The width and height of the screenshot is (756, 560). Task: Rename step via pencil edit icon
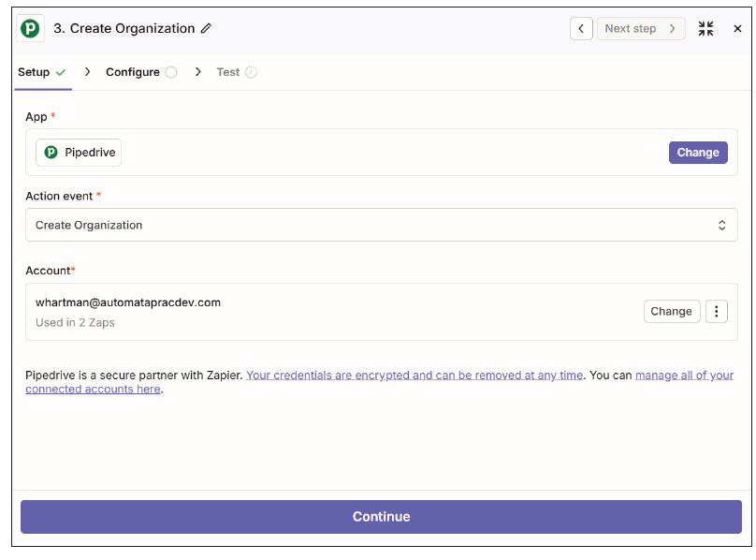[x=207, y=28]
